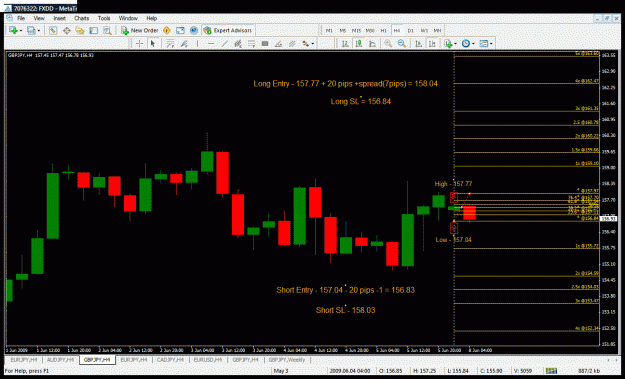Image resolution: width=625 pixels, height=379 pixels.
Task: Switch to the AUDJPY,H4 chart tab
Action: coord(61,360)
